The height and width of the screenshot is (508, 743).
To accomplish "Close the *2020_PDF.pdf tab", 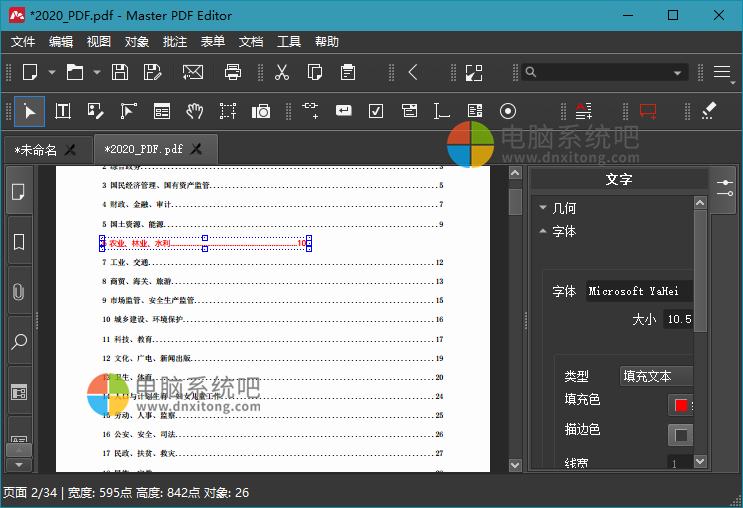I will [196, 149].
